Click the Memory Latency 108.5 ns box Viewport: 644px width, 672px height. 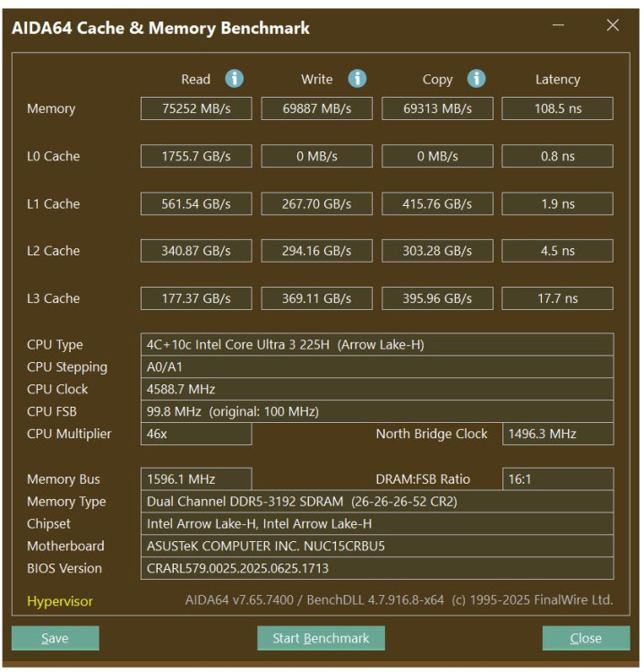click(x=557, y=108)
